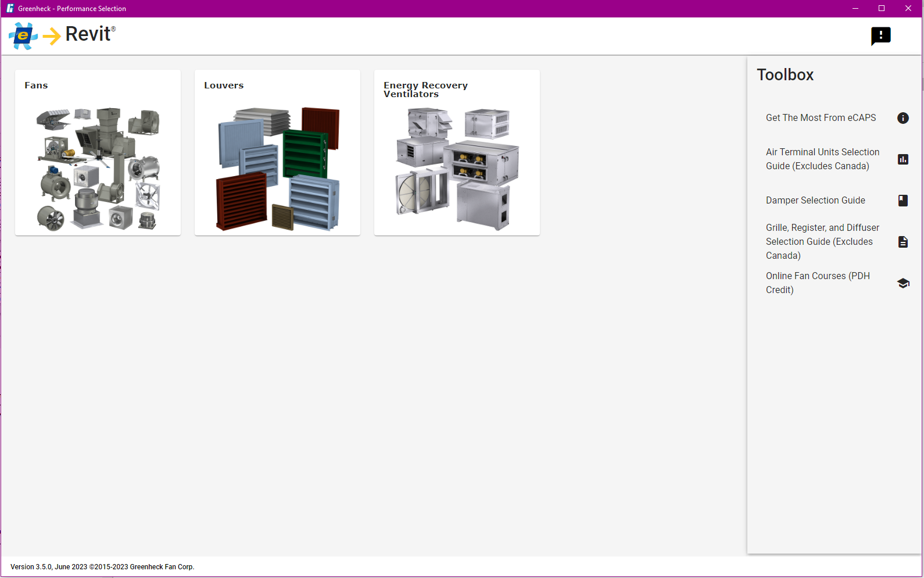Maximize the Greenheck window

pos(882,8)
